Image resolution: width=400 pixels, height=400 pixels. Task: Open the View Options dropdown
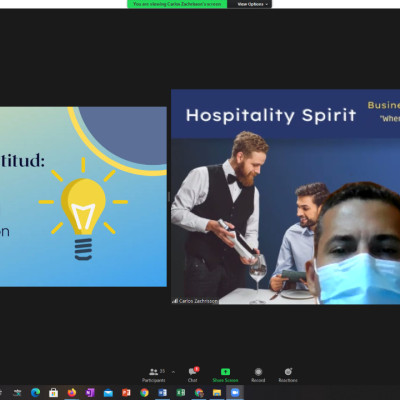click(x=252, y=4)
